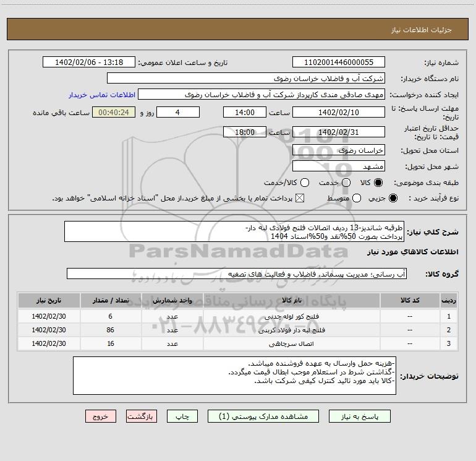Click the price validity time 18:00
476x461 pixels.
[x=245, y=132]
